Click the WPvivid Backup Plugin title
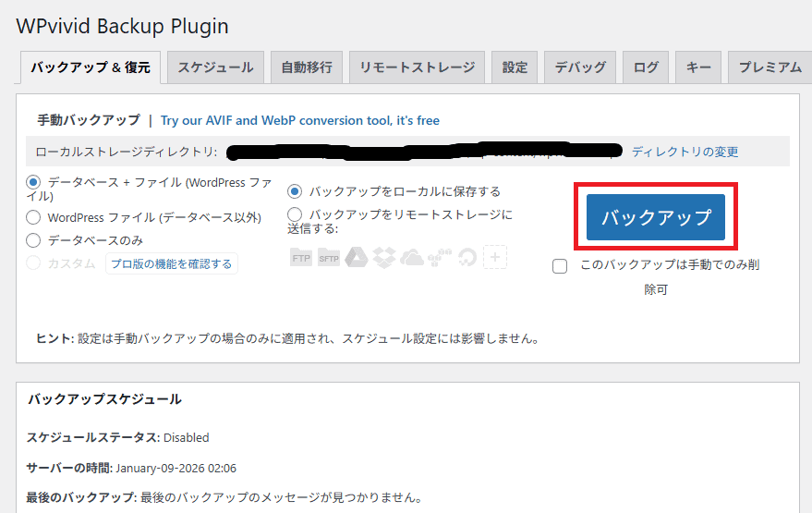Screen dimensions: 812x513 pos(122,26)
